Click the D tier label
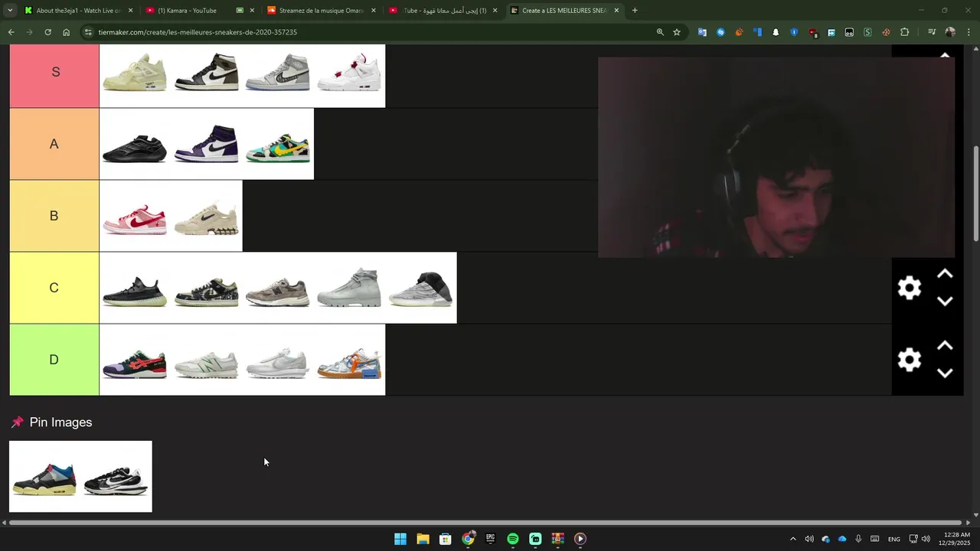 (54, 360)
